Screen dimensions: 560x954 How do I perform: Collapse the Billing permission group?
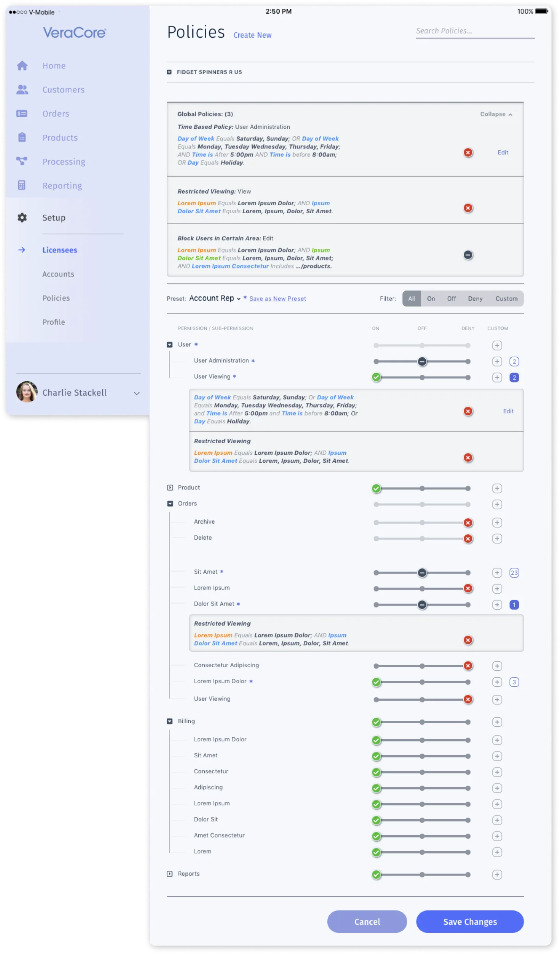click(169, 721)
